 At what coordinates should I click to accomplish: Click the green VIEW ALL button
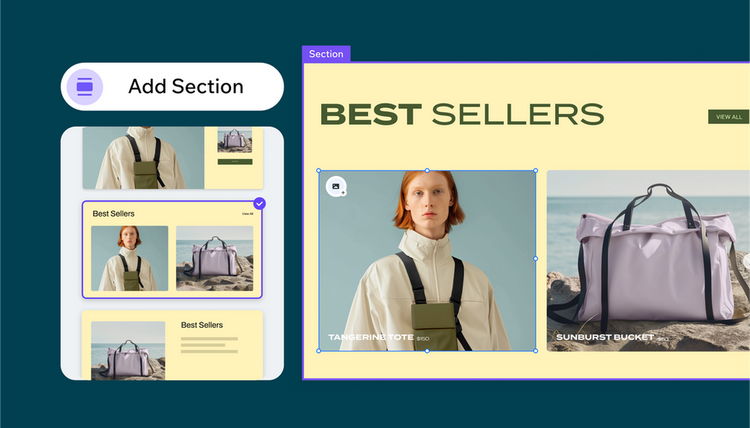pos(728,117)
